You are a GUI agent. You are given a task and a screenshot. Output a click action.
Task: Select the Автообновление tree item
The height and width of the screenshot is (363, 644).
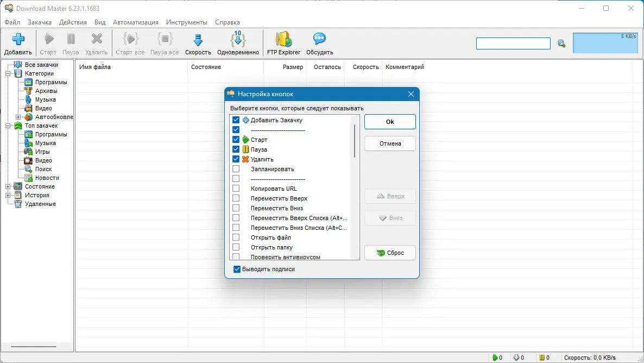54,117
